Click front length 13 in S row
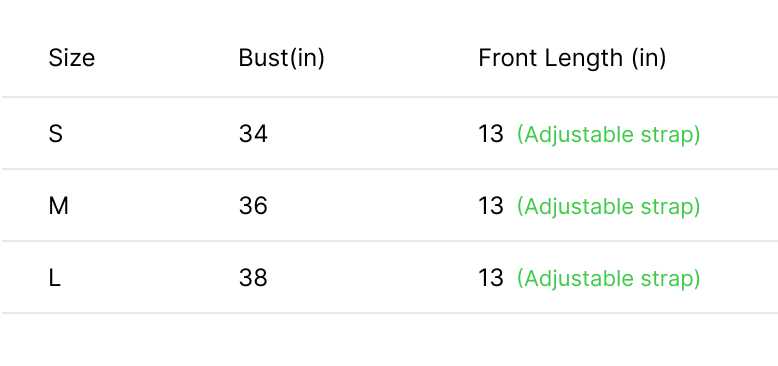Screen dimensions: 778x366 tap(491, 134)
